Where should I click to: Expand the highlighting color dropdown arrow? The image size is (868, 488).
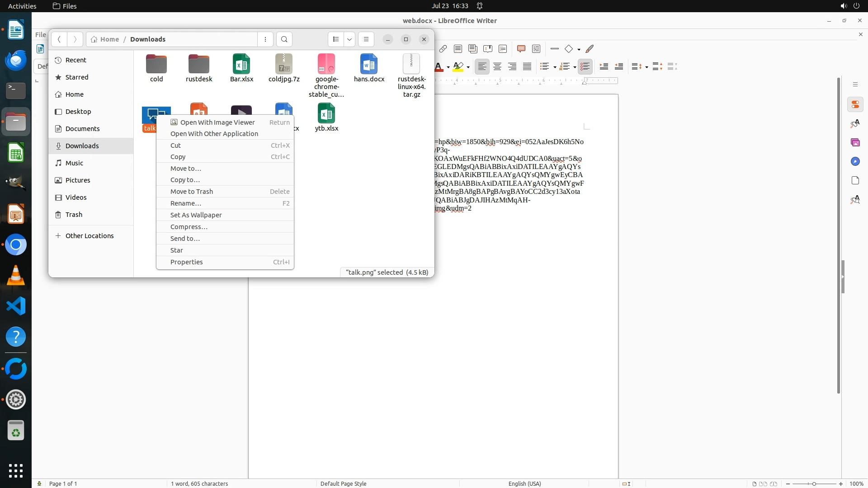pos(468,67)
